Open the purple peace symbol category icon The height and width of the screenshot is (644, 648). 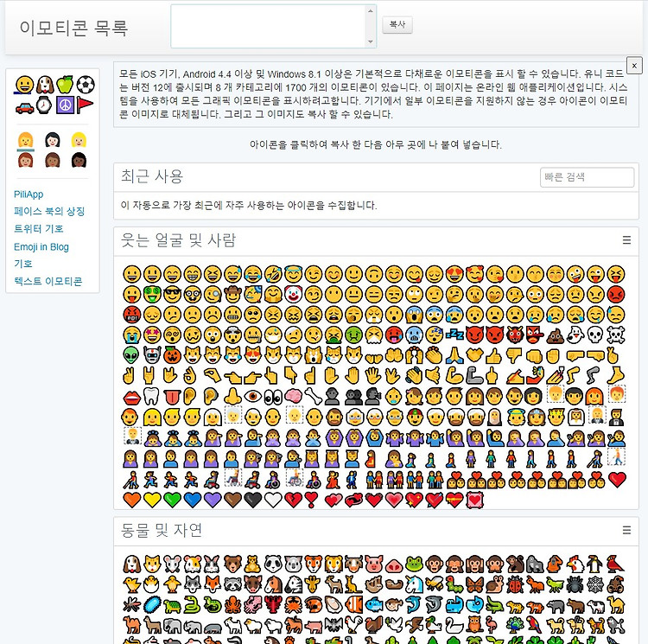pos(65,105)
